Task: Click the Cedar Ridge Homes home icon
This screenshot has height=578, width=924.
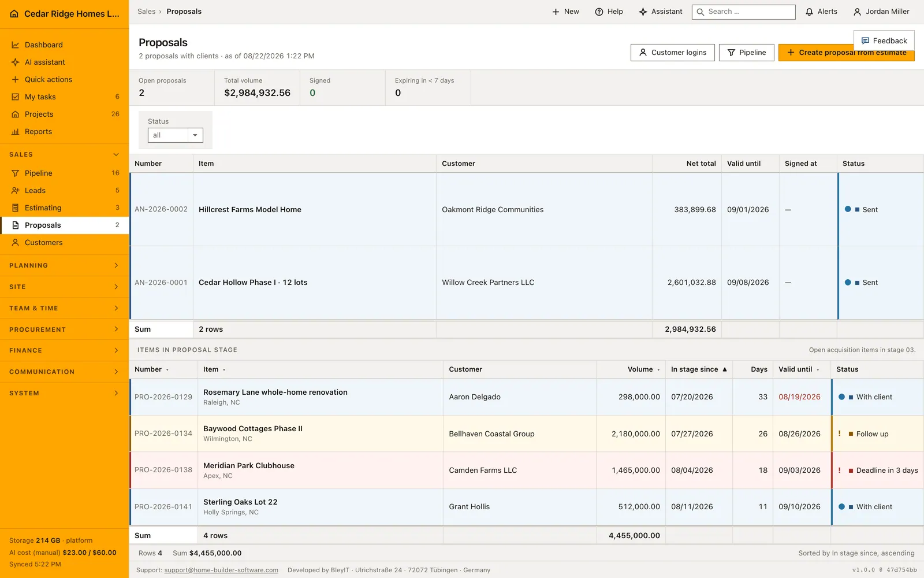Action: 14,14
